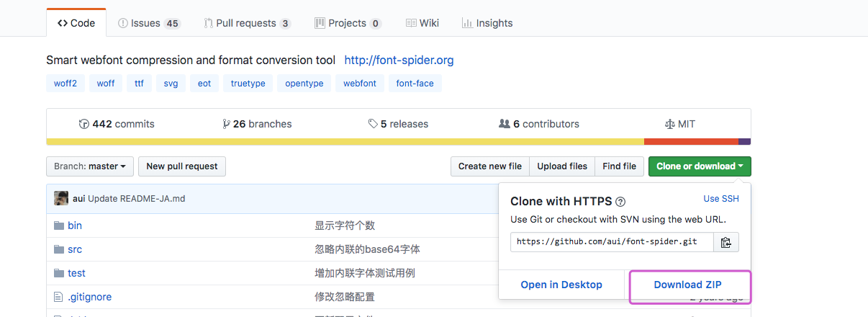
Task: Select the webfont topic tag
Action: [360, 84]
